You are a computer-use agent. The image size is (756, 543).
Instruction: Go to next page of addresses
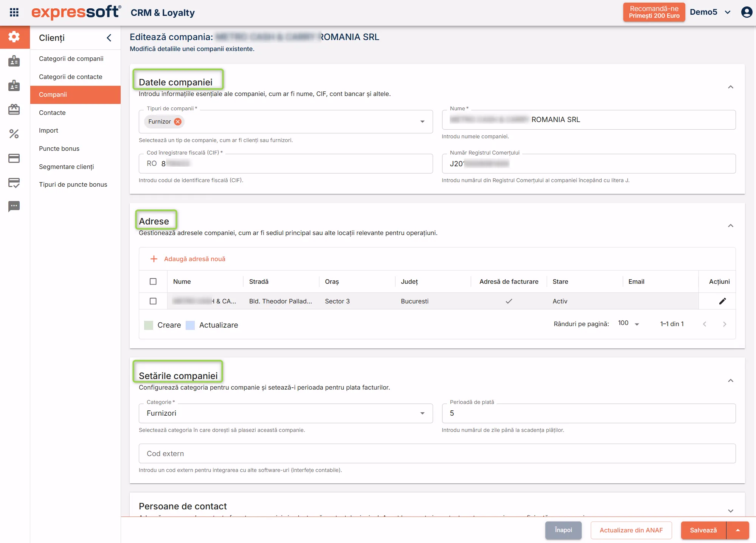click(x=725, y=324)
